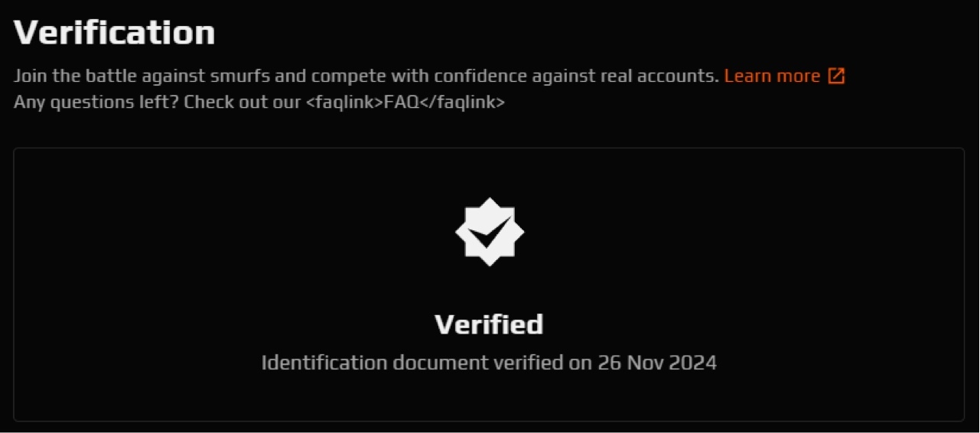This screenshot has width=980, height=433.
Task: Click the "Any questions left?" text
Action: click(x=96, y=102)
